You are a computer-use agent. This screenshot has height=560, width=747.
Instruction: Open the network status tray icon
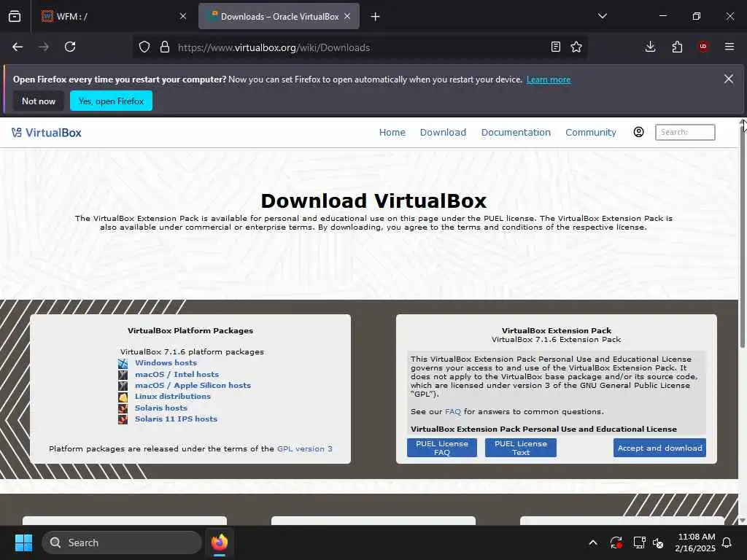[x=639, y=542]
